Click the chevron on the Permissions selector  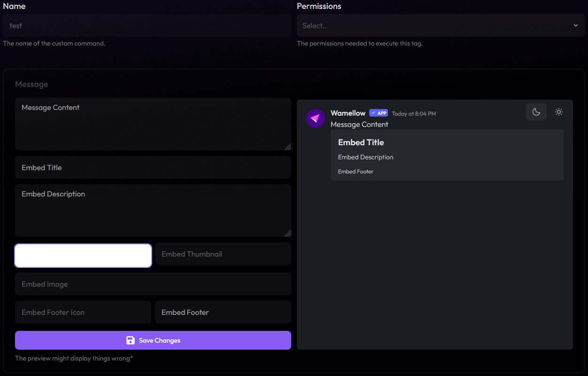pyautogui.click(x=575, y=25)
